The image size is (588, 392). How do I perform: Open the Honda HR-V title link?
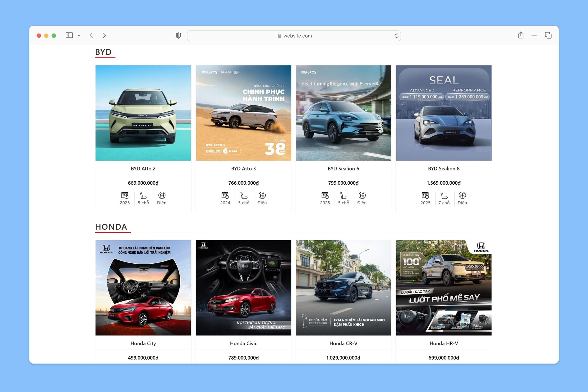click(x=444, y=343)
